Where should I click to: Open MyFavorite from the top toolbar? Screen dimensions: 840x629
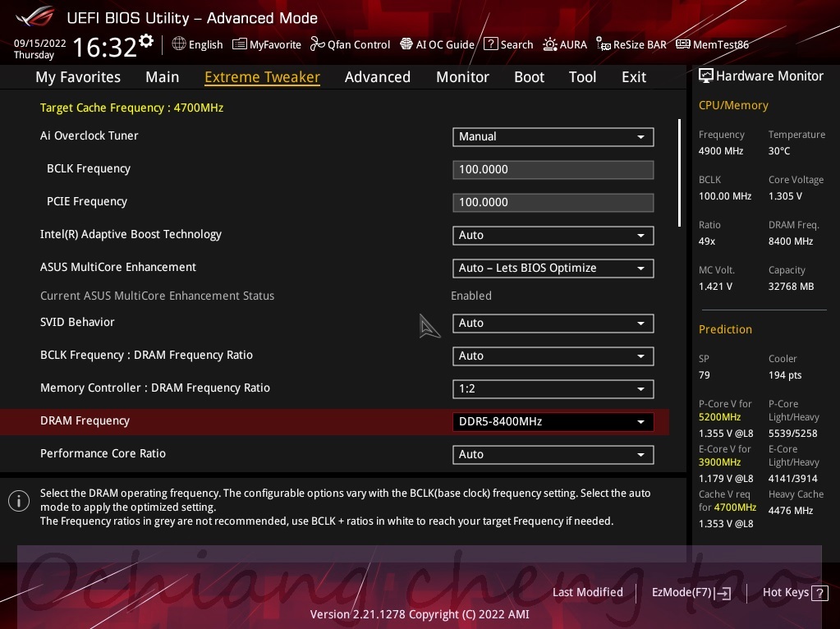click(x=267, y=44)
